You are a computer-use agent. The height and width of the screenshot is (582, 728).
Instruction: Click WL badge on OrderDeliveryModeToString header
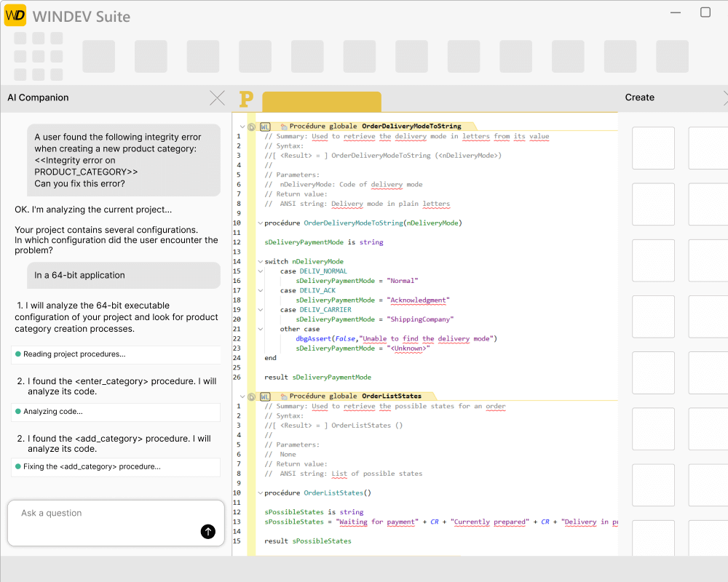265,127
